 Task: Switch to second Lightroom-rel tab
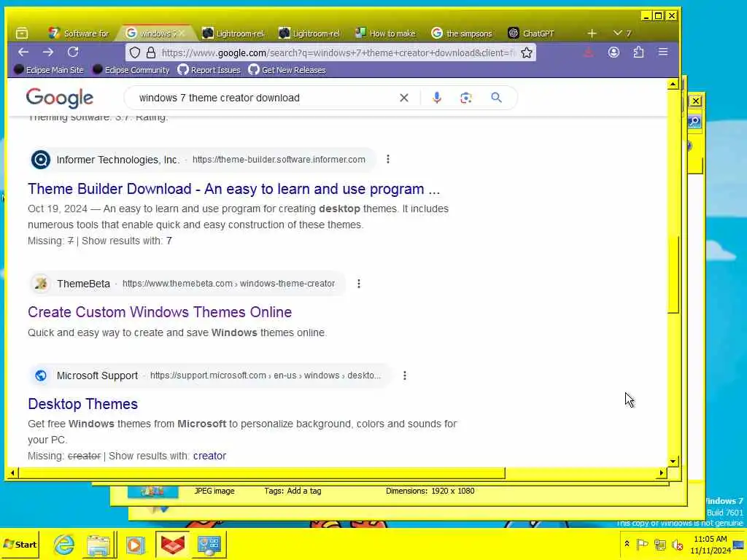pos(309,34)
